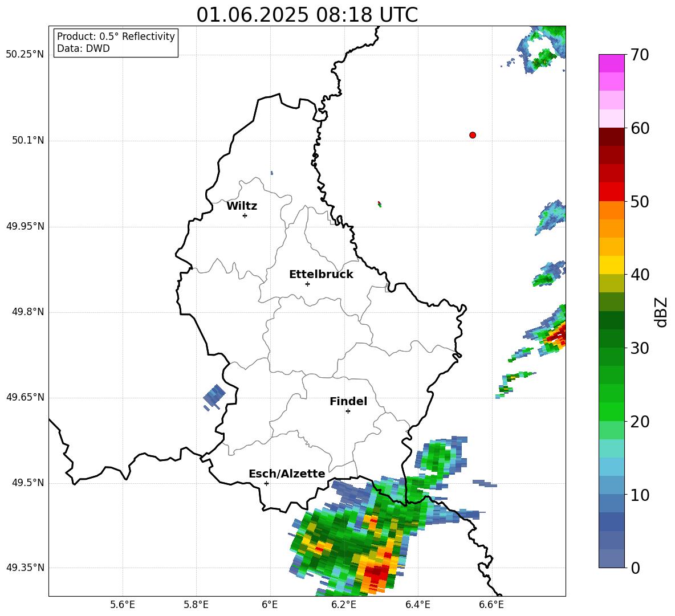Click the Findel station cross marker

point(348,411)
